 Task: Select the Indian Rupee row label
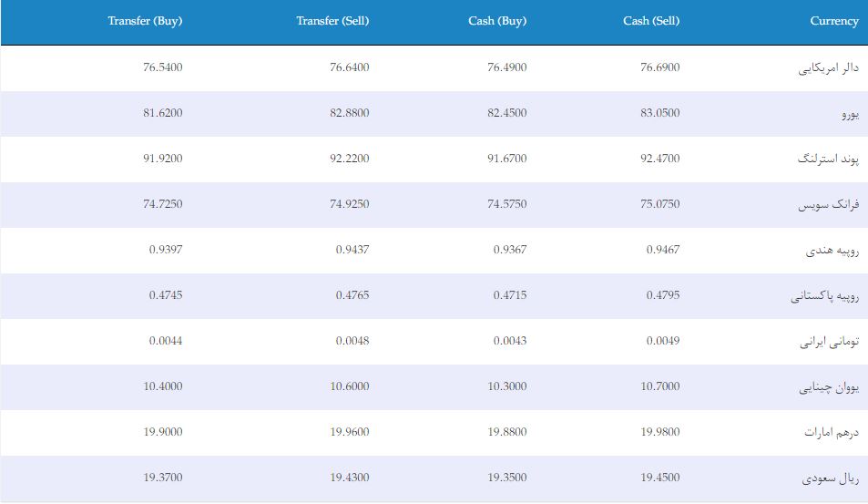832,251
